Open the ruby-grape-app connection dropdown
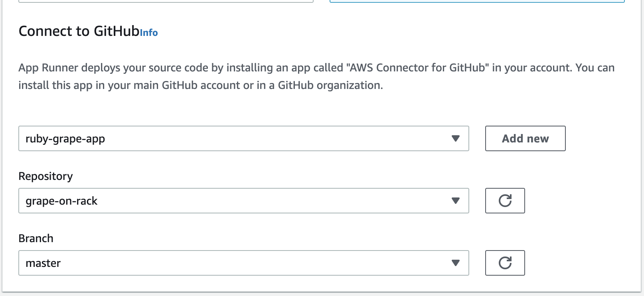 (x=244, y=138)
